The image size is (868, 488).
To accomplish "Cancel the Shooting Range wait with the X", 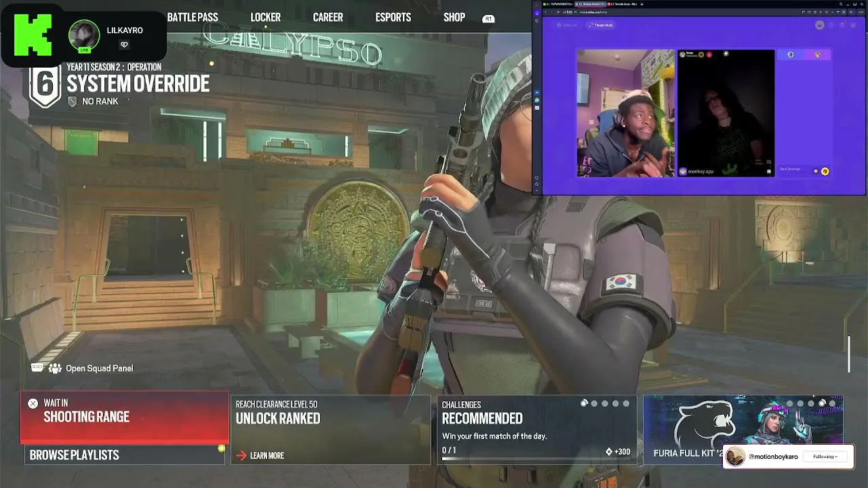I will pyautogui.click(x=33, y=404).
